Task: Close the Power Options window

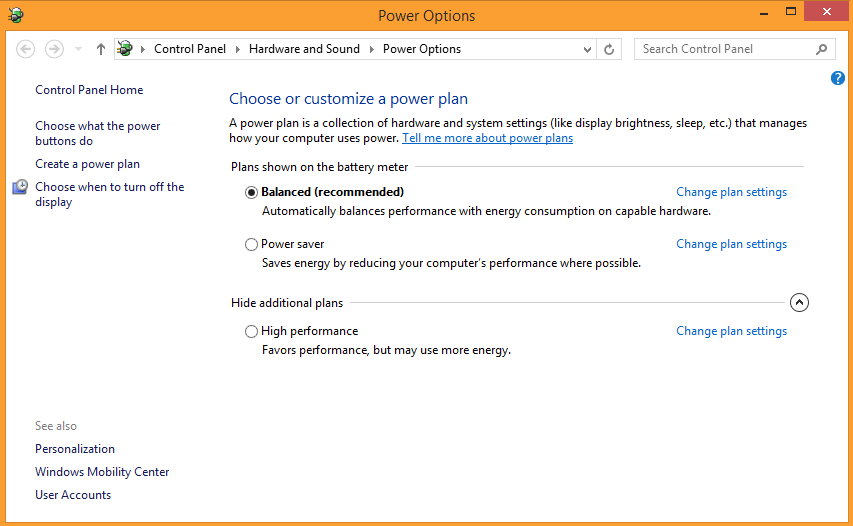Action: (x=826, y=11)
